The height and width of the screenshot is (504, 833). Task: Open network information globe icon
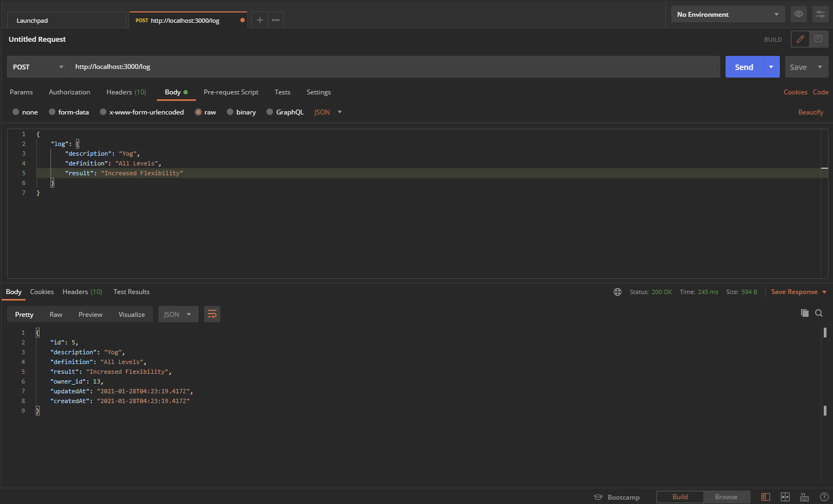[x=618, y=292]
